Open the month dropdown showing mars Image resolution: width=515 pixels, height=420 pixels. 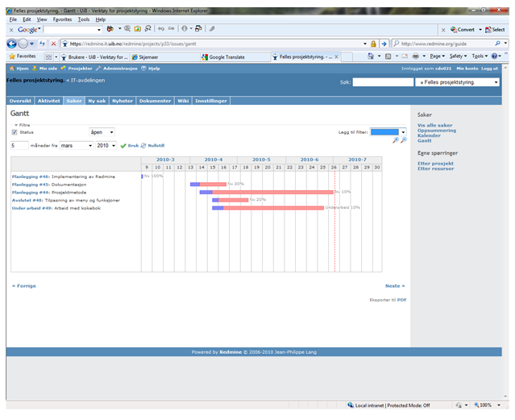point(77,145)
